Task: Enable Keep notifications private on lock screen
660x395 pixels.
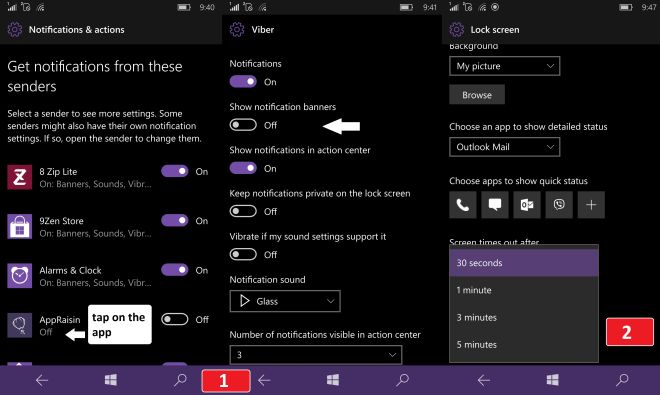Action: click(x=243, y=211)
